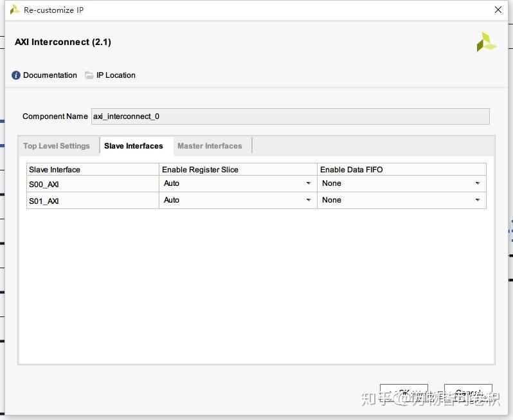Open the S00_AXI Enable Data FIFO dropdown
The height and width of the screenshot is (420, 513).
tap(401, 183)
